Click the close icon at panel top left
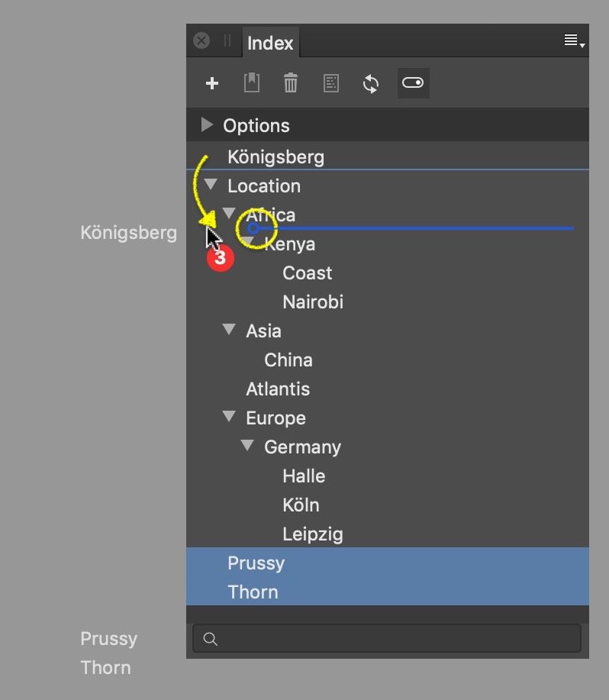609x700 pixels. click(x=201, y=40)
